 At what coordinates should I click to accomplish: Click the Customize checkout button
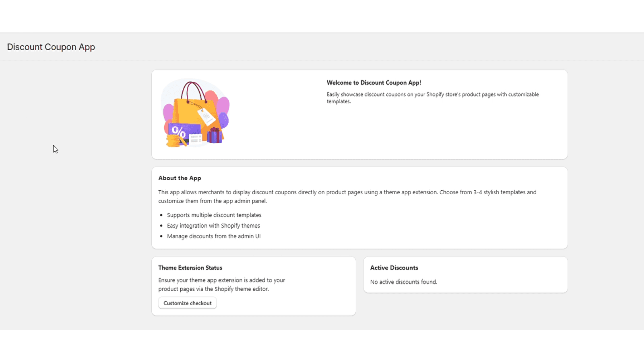(x=187, y=303)
